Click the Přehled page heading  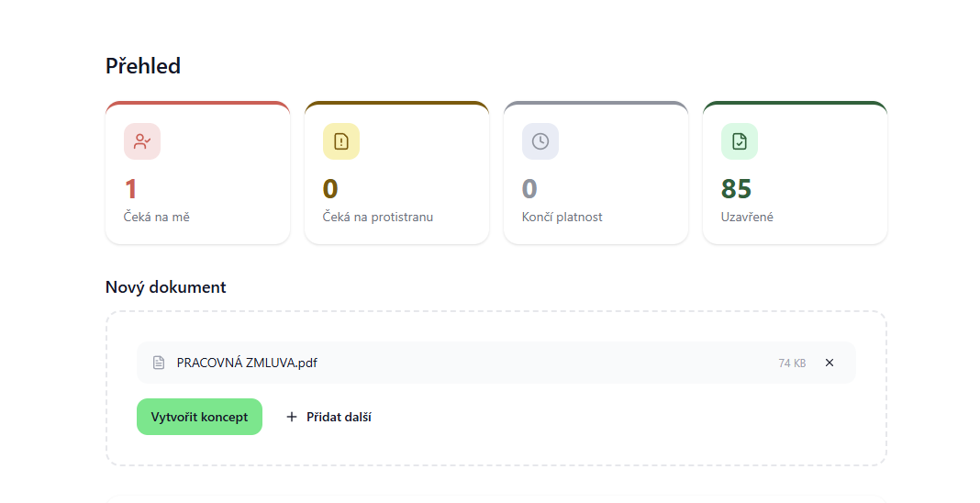(143, 65)
